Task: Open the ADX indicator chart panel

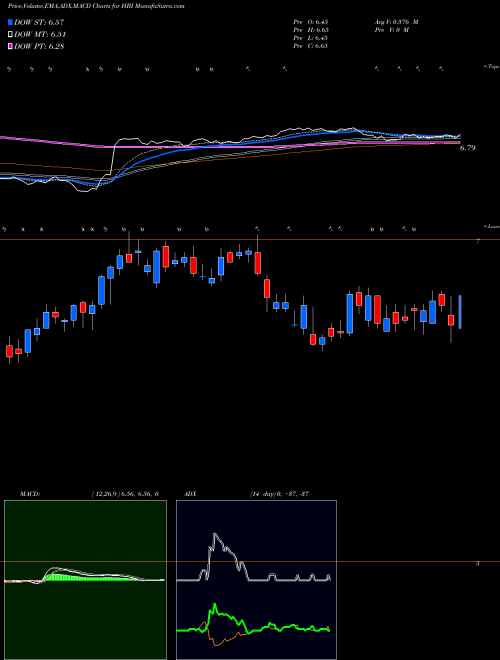Action: (256, 580)
